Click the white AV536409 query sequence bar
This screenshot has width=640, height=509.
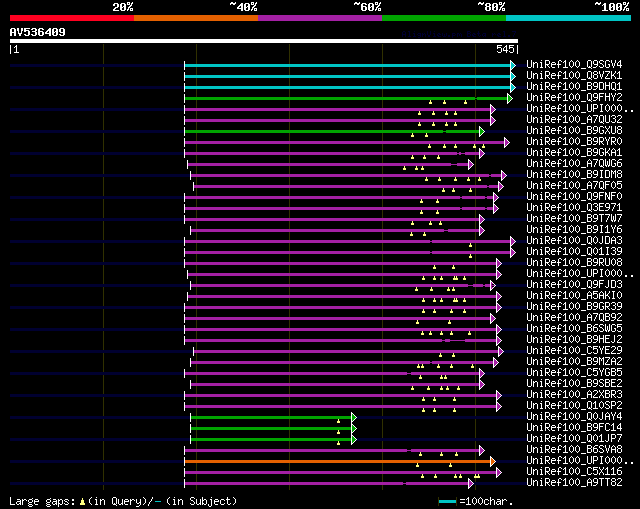[264, 41]
